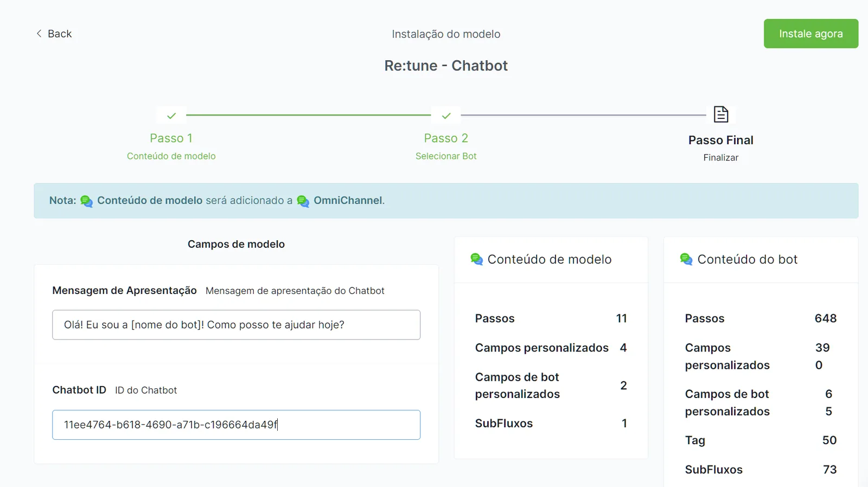
Task: Click the 'Mensagem de Apresentação' field label
Action: click(x=124, y=291)
